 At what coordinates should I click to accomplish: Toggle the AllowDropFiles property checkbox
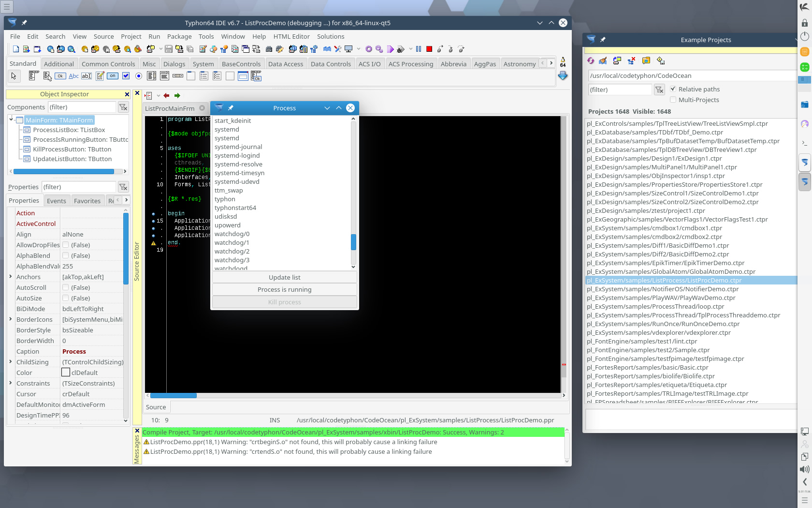tap(65, 245)
